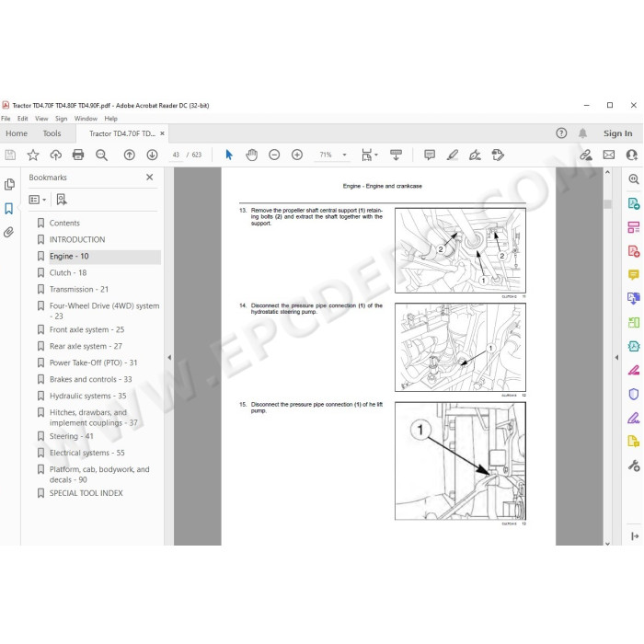Collapse the left navigation pane arrow
The width and height of the screenshot is (644, 644).
(x=169, y=357)
